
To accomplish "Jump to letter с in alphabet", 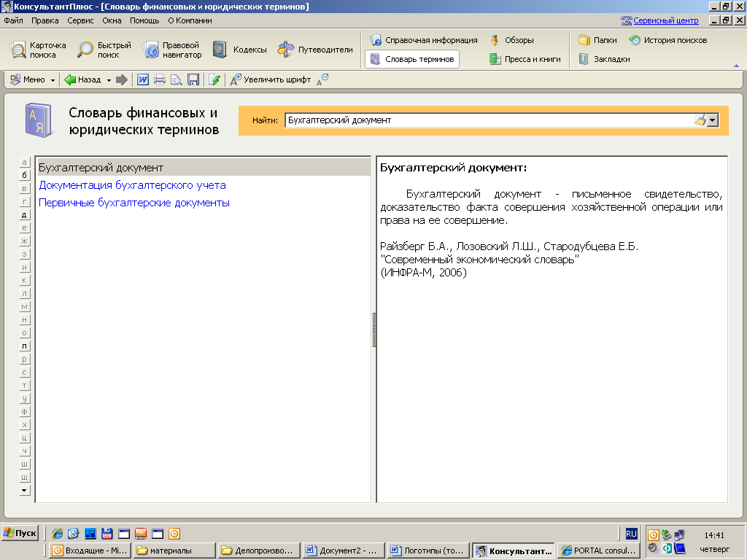I will tap(24, 372).
